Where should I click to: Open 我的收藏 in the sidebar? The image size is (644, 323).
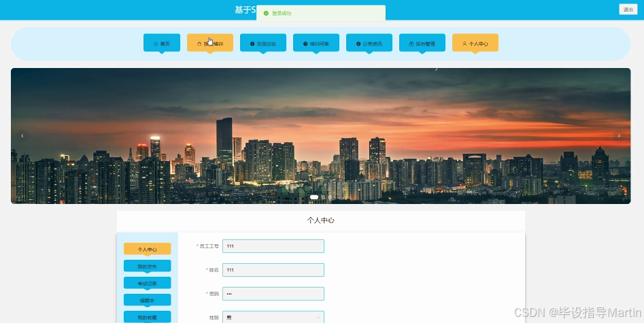147,318
